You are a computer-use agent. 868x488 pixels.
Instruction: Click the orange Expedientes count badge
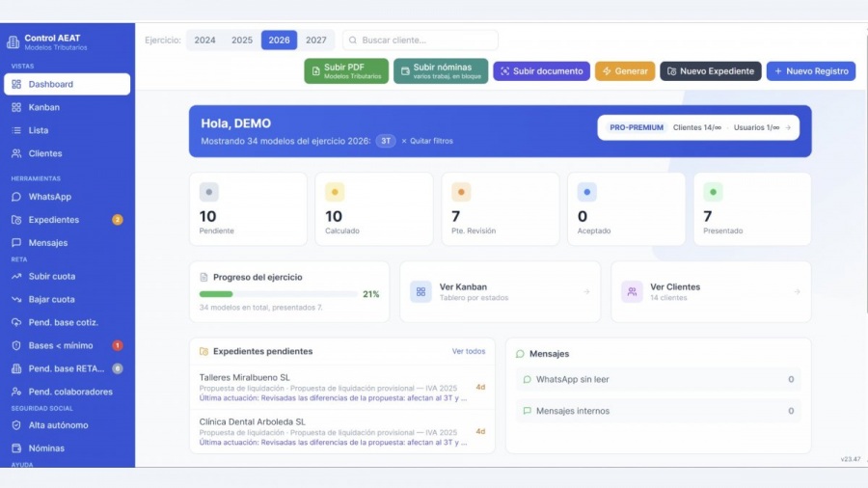[118, 220]
